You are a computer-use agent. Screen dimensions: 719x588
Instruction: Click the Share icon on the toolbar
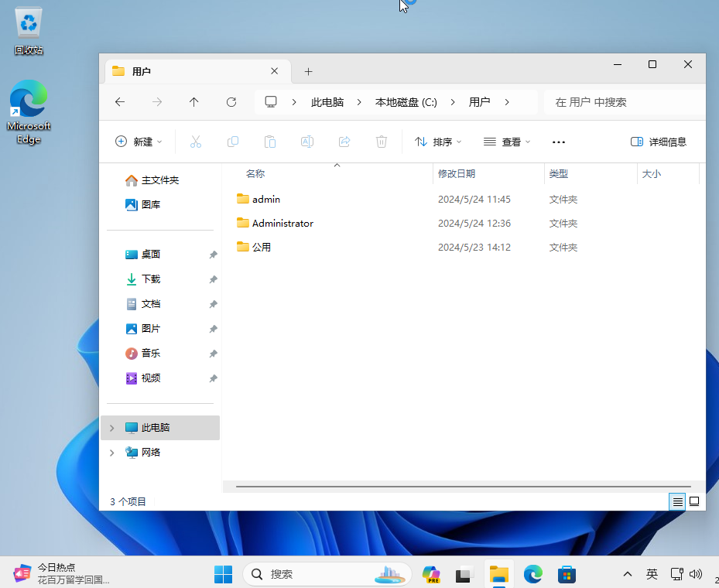click(x=344, y=142)
